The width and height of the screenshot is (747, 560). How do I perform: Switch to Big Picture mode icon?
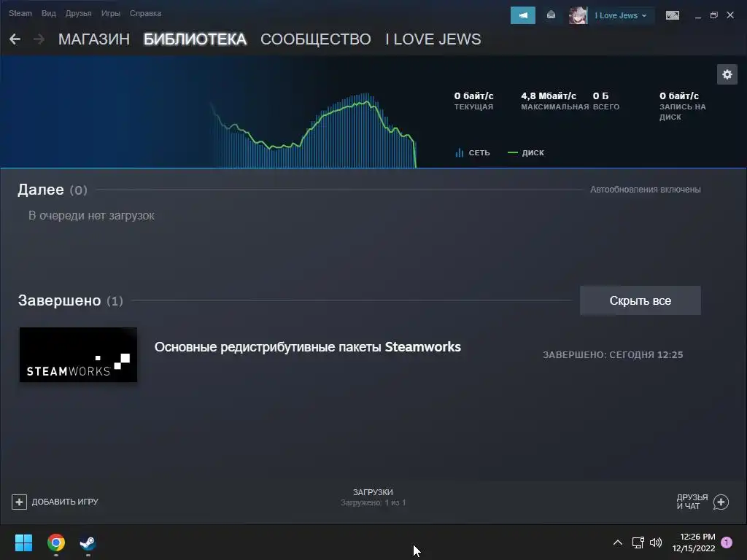coord(672,16)
